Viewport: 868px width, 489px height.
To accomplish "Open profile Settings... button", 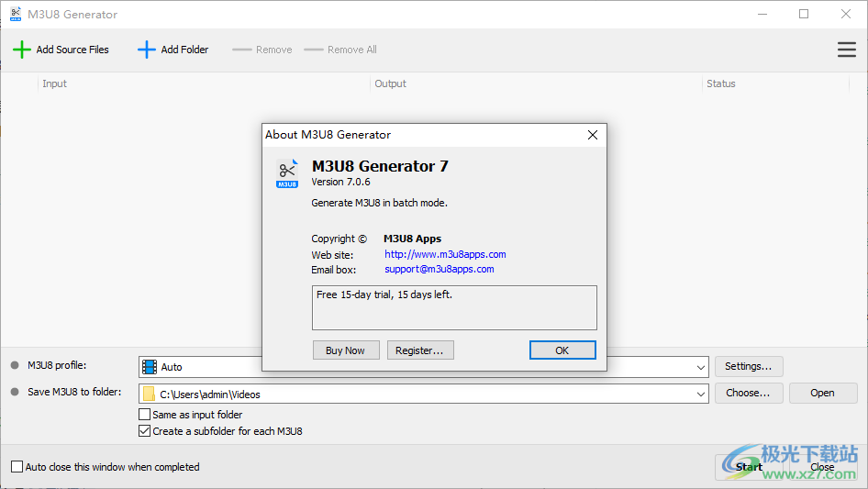I will pyautogui.click(x=749, y=366).
